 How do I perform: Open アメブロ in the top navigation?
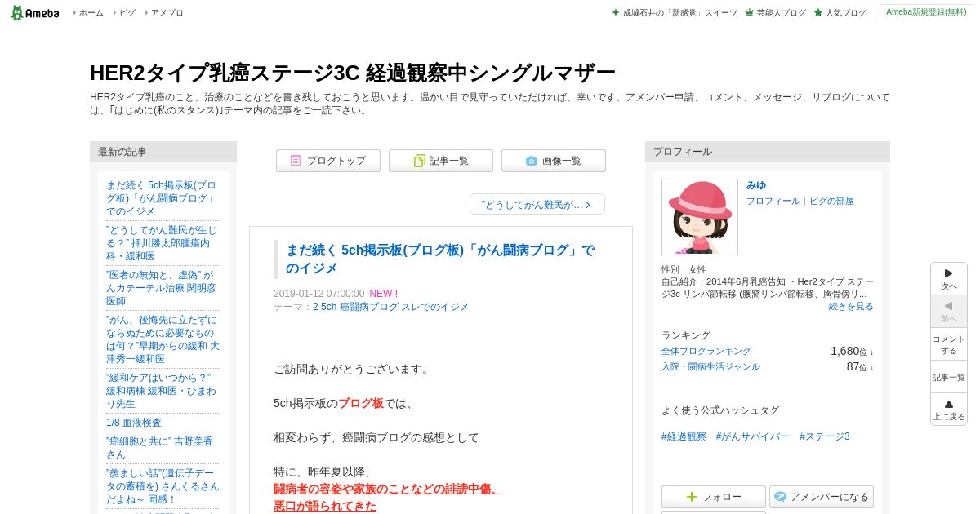tap(167, 13)
